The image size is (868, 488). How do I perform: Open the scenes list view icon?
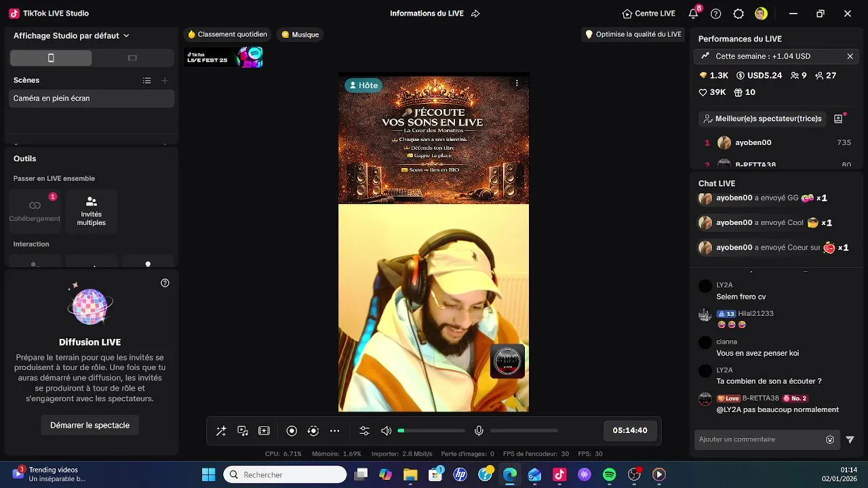point(146,81)
